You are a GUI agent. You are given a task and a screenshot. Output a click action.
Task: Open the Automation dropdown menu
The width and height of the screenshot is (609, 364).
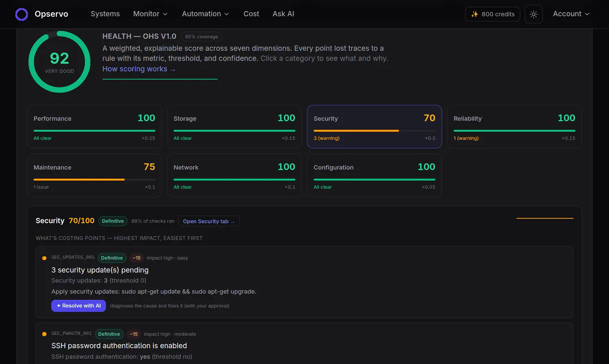tap(206, 14)
